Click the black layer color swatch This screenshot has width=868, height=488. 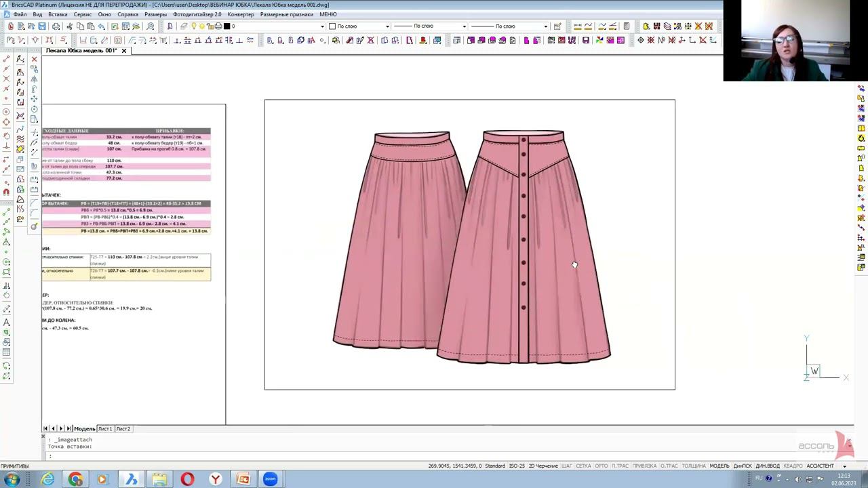[227, 26]
